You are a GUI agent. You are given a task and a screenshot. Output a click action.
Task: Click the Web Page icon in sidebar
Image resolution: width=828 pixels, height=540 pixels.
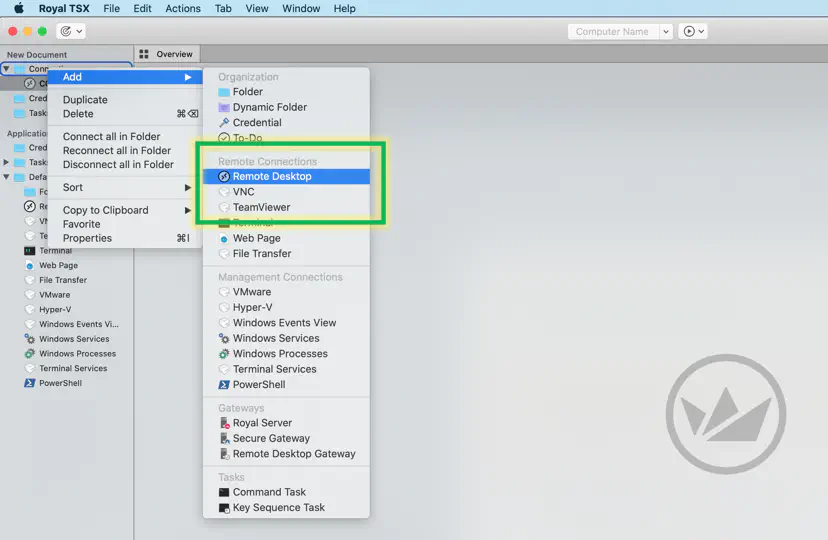[x=29, y=266]
